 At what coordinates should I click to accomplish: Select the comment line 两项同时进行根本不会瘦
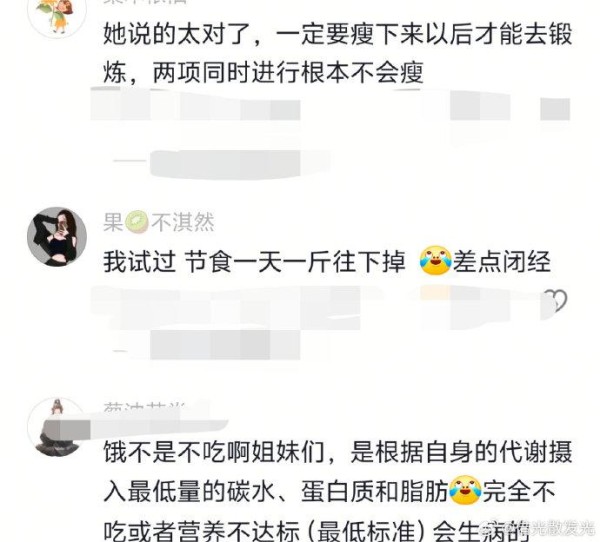(x=263, y=73)
